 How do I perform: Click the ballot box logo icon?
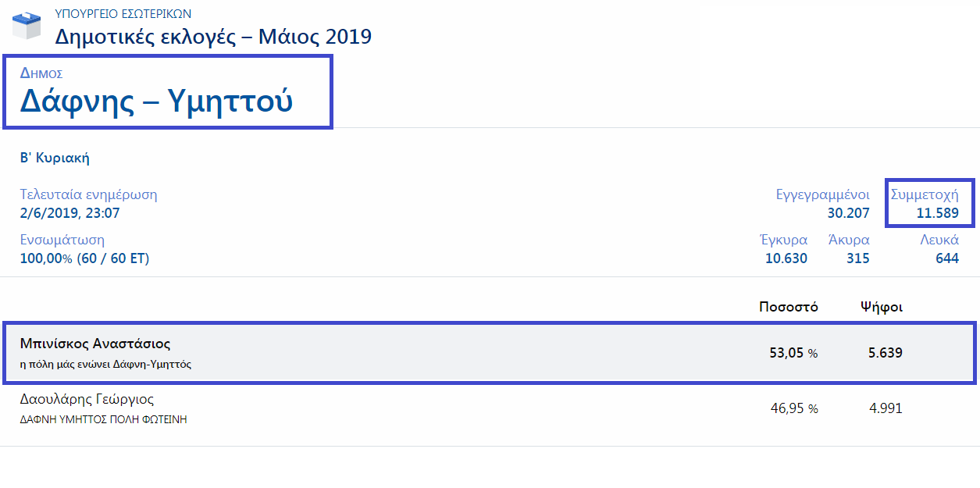(x=26, y=26)
